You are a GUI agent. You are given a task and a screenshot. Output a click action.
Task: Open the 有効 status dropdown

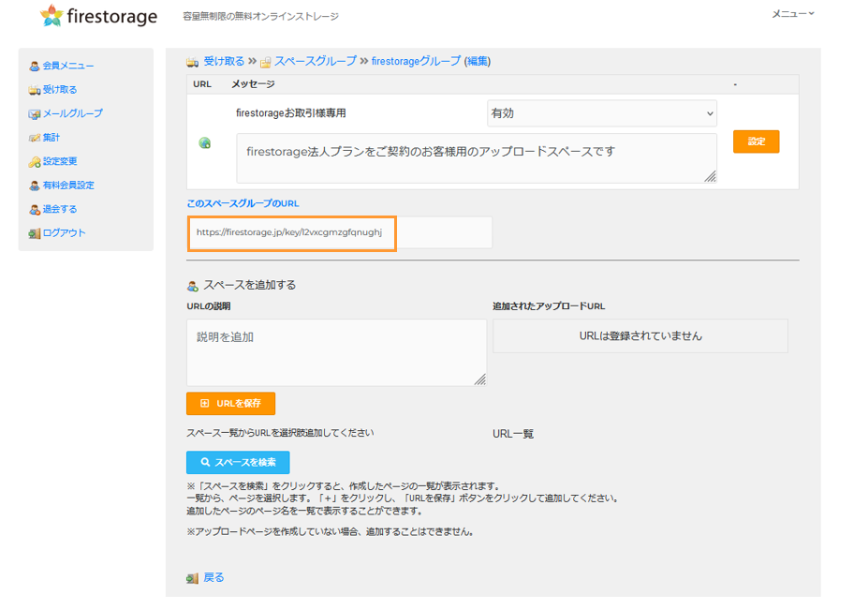point(602,113)
